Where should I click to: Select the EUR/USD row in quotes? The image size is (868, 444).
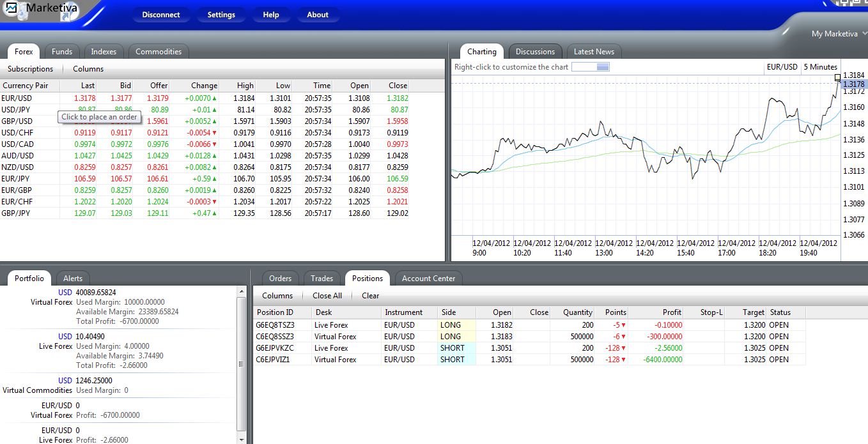coord(205,98)
